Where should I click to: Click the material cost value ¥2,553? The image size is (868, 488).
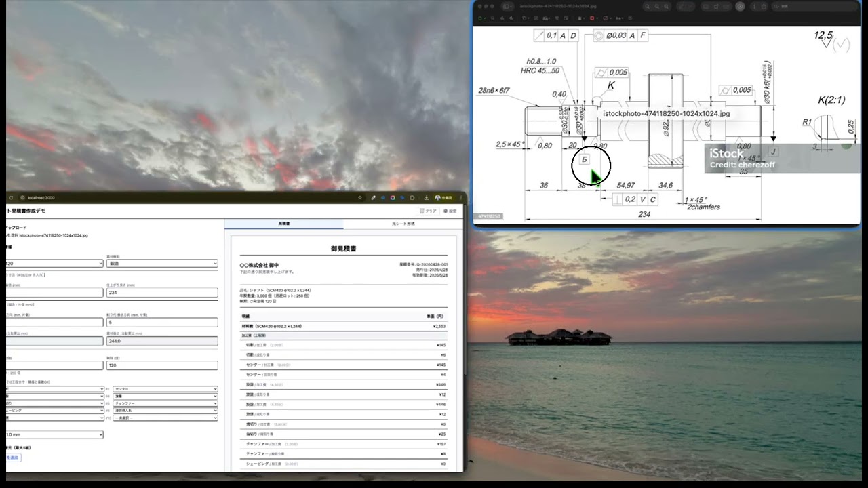point(439,326)
